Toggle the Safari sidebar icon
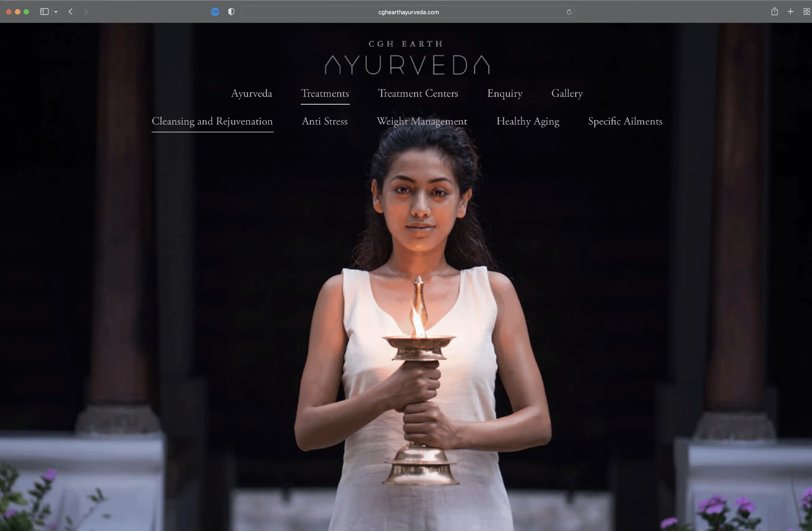 pyautogui.click(x=44, y=12)
